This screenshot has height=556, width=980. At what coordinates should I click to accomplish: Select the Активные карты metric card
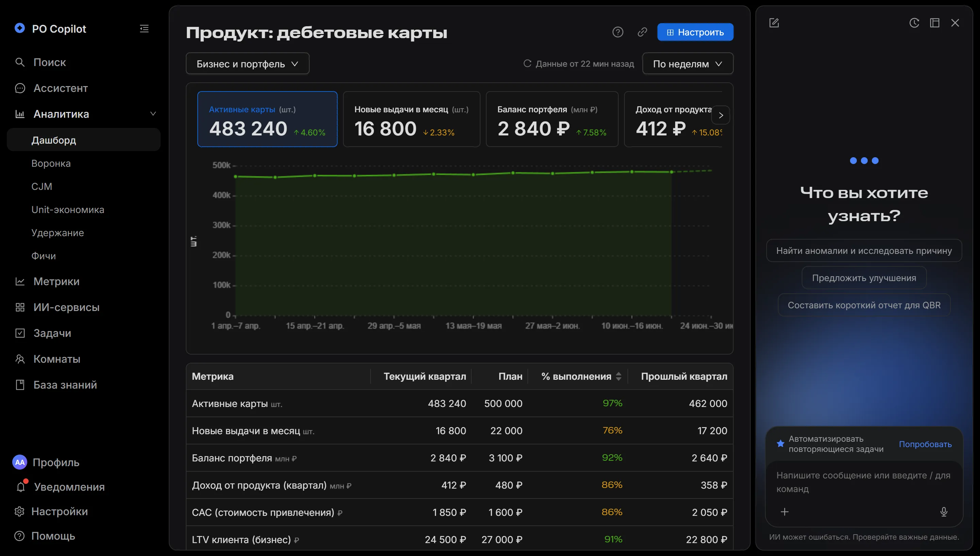click(267, 119)
